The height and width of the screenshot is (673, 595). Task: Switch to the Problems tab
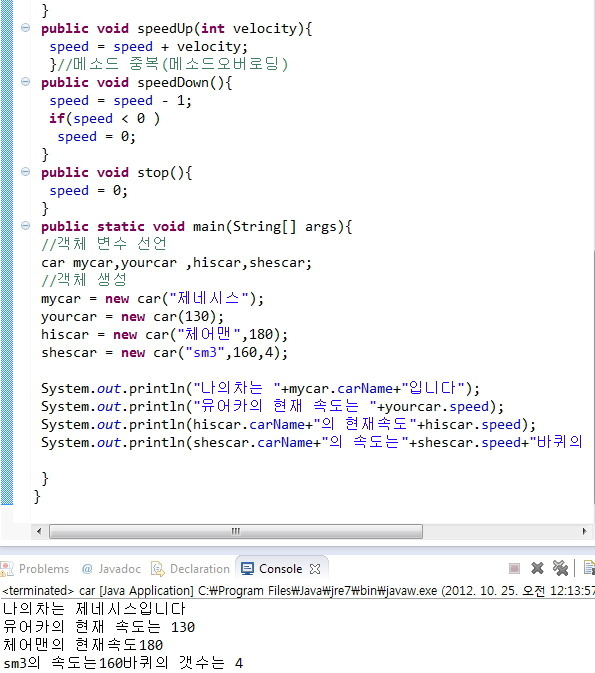35,569
